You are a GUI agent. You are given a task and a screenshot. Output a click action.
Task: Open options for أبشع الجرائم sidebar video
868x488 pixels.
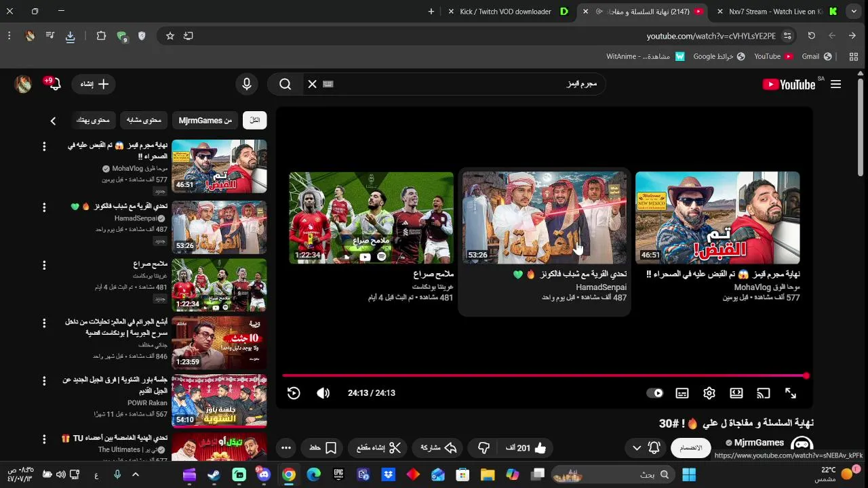click(44, 323)
